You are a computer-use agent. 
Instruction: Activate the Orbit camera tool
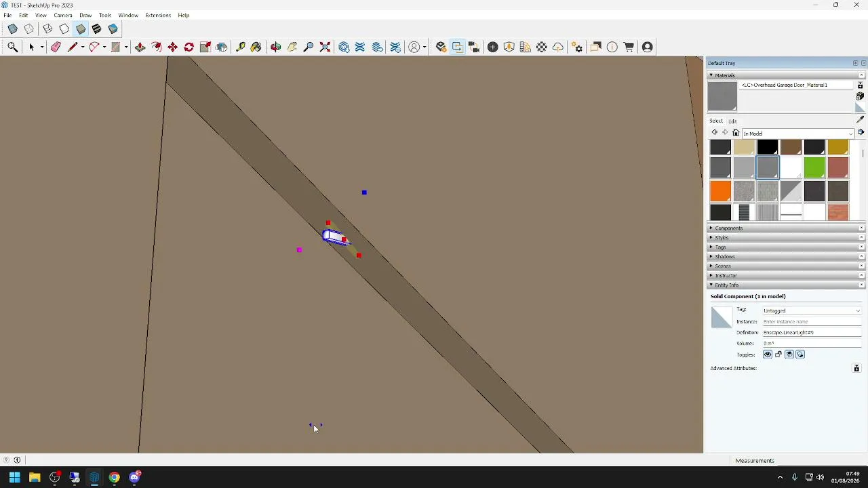pyautogui.click(x=276, y=47)
